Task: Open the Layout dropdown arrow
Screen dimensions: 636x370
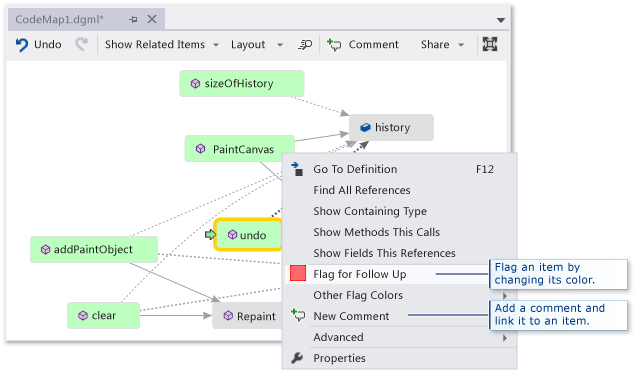Action: point(280,45)
